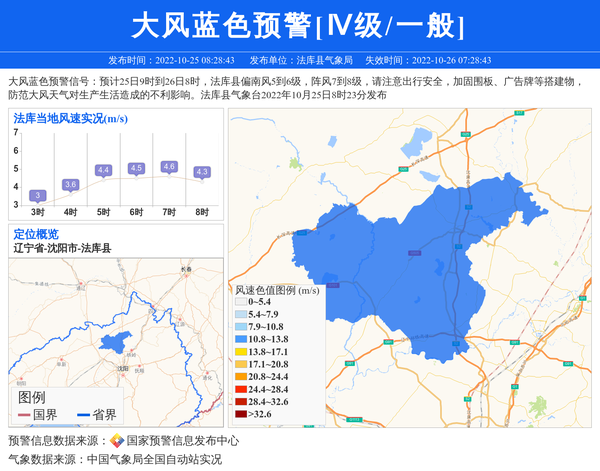Click the 大风蓝色预警 title banner
The height and width of the screenshot is (471, 600).
299,26
